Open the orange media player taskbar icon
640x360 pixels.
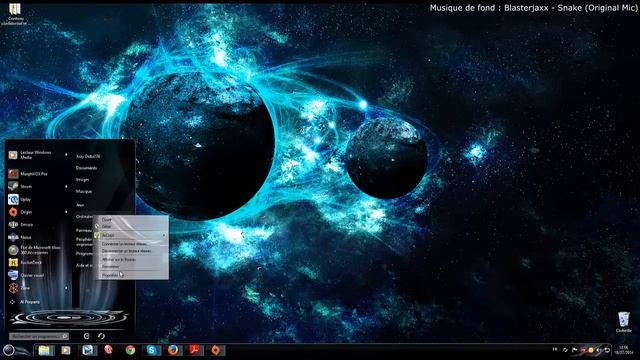click(x=66, y=350)
